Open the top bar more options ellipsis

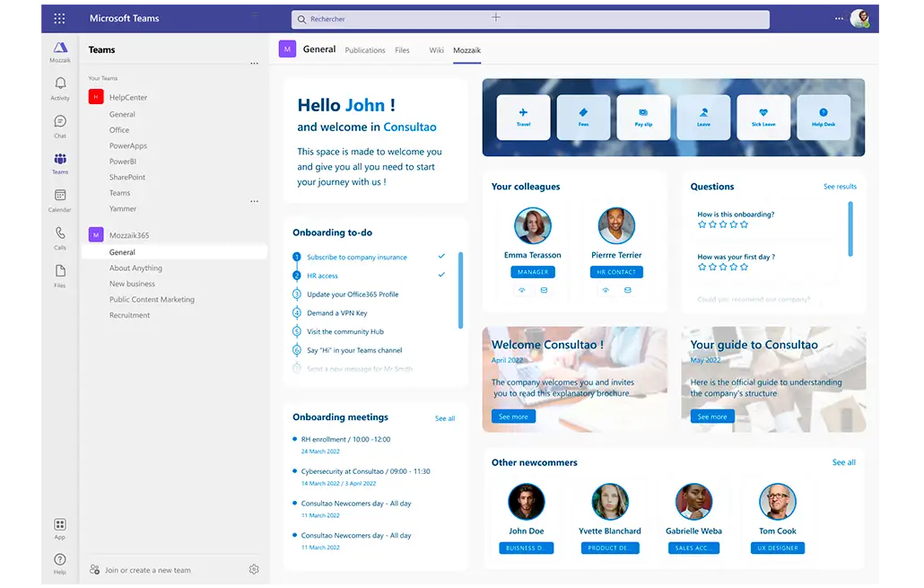click(x=839, y=18)
